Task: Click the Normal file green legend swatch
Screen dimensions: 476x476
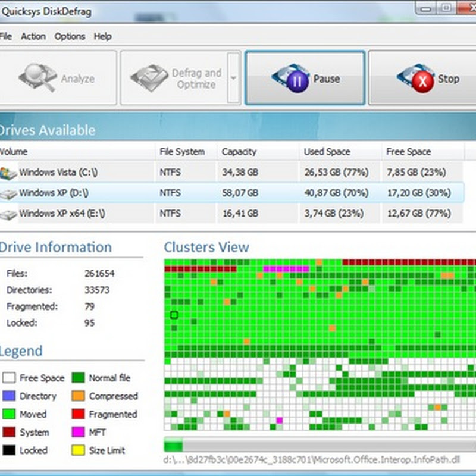Action: coord(79,378)
